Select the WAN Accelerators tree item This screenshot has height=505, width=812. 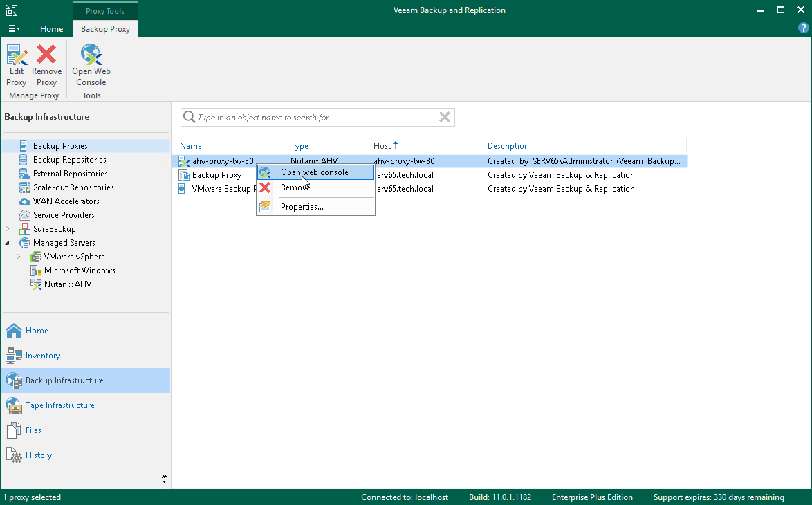click(66, 201)
